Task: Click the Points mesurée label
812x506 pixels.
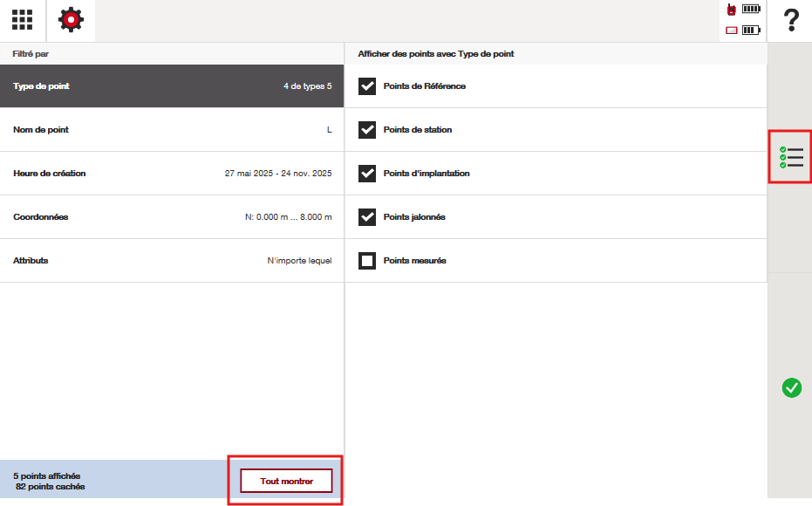Action: click(415, 261)
